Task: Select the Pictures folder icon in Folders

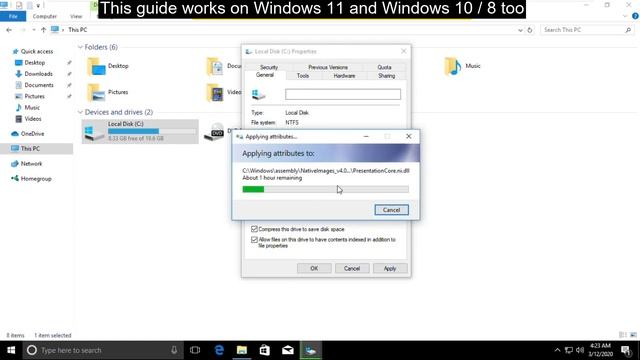Action: [96, 93]
